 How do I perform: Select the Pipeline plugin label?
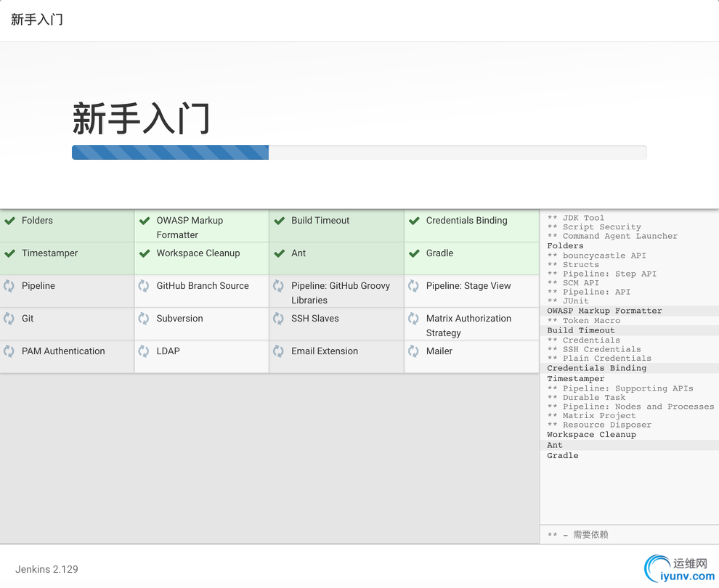pos(38,285)
